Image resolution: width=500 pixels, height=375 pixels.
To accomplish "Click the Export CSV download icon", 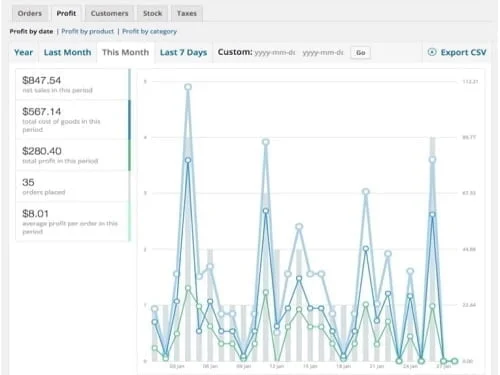I will [432, 52].
